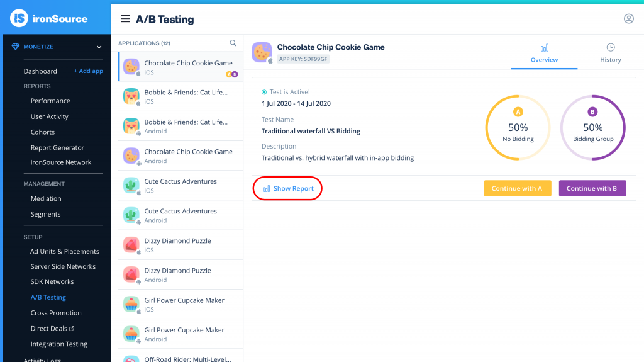Click the Monetize diamond icon
This screenshot has height=362, width=644.
pyautogui.click(x=15, y=47)
